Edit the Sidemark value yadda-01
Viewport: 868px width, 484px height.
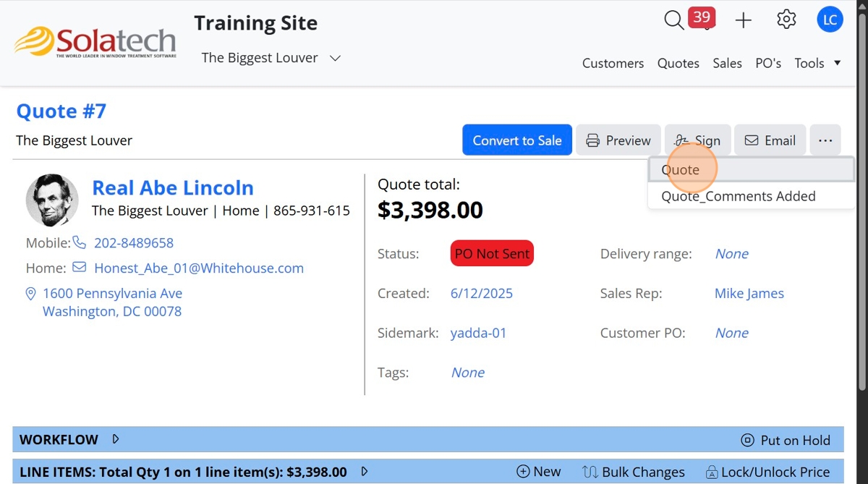479,333
